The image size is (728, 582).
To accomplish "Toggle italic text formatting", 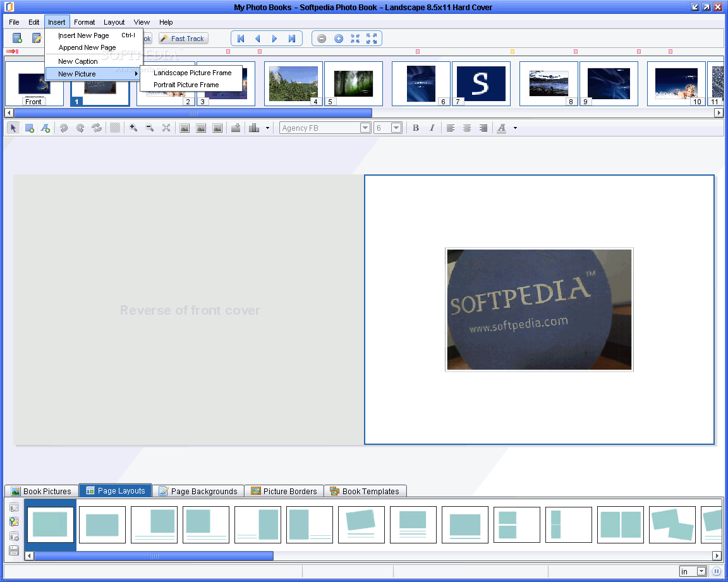I will [x=432, y=128].
